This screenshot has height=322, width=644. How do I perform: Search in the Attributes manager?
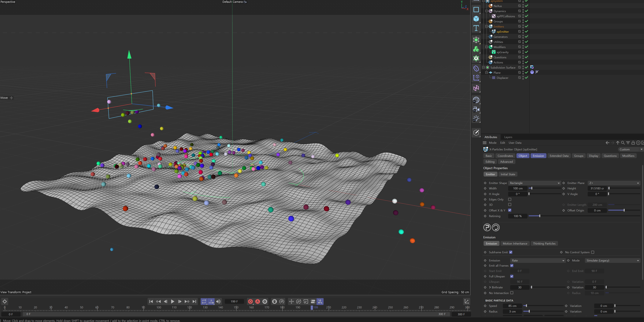point(623,143)
